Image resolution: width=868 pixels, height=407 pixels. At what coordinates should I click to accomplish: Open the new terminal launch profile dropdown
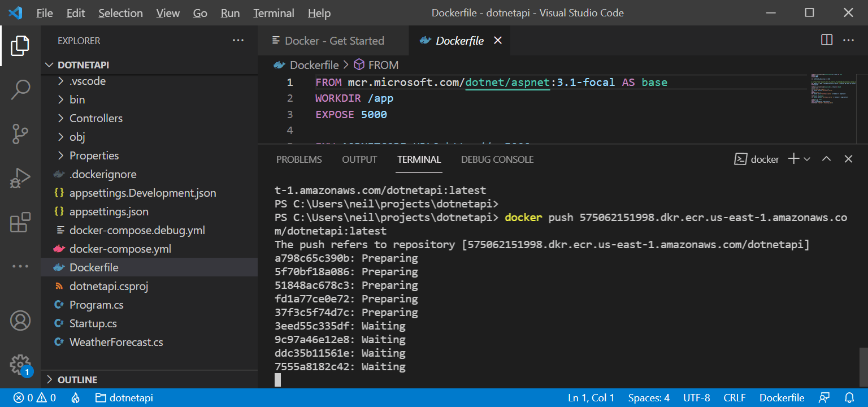pos(807,159)
